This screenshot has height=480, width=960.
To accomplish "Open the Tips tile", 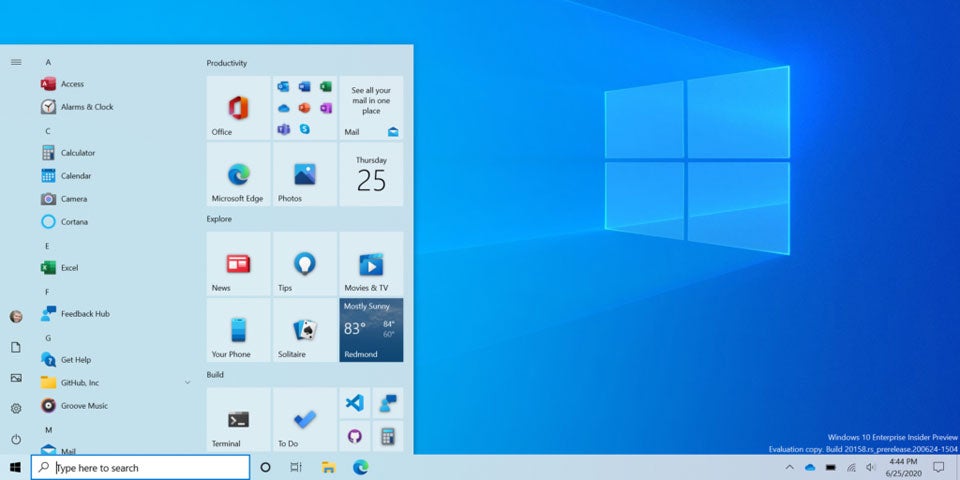I will [x=304, y=264].
